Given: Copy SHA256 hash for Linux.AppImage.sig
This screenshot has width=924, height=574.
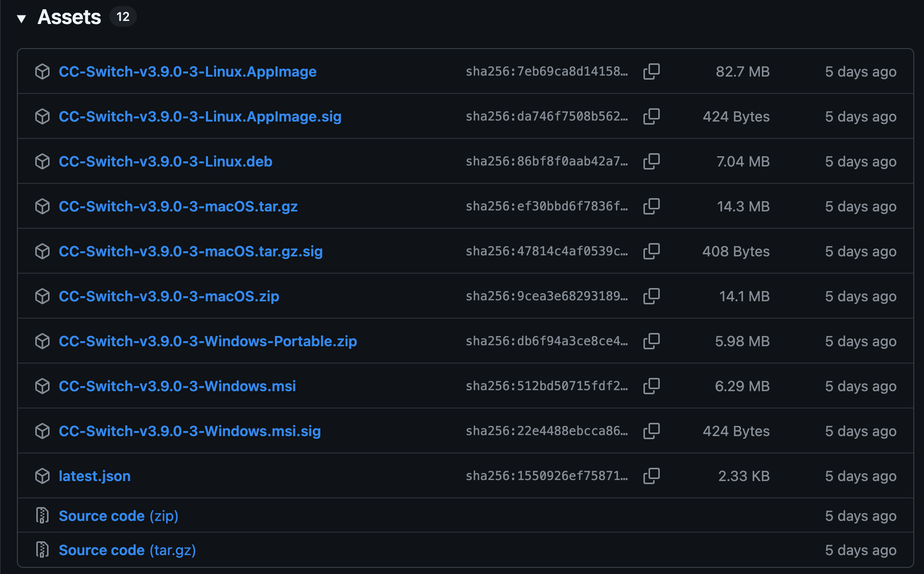Looking at the screenshot, I should [x=651, y=116].
